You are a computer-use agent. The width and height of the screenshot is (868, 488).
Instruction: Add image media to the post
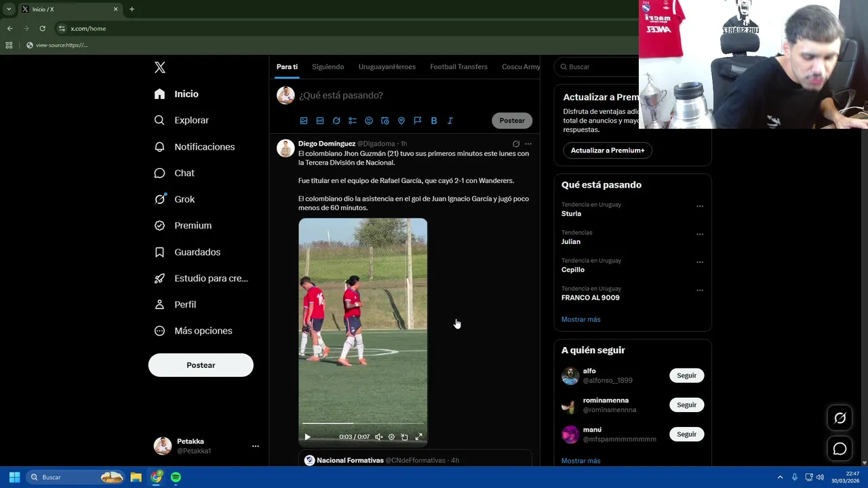(304, 121)
